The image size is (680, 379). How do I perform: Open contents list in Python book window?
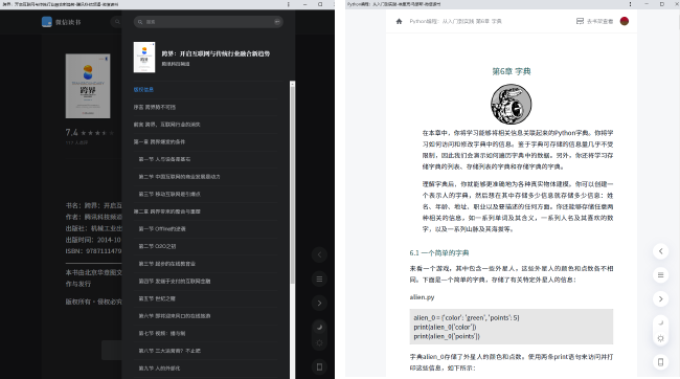[x=661, y=275]
